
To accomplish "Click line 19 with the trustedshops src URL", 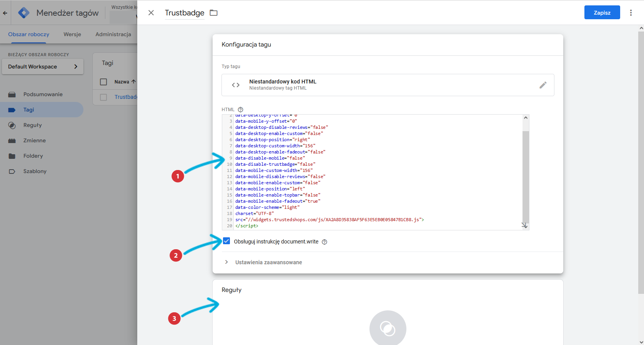I will pyautogui.click(x=329, y=220).
